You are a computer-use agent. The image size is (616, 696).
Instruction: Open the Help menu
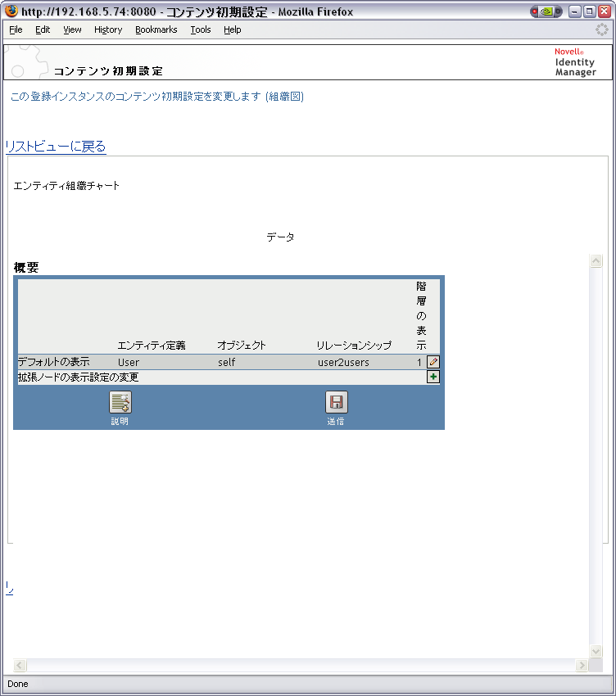click(233, 29)
